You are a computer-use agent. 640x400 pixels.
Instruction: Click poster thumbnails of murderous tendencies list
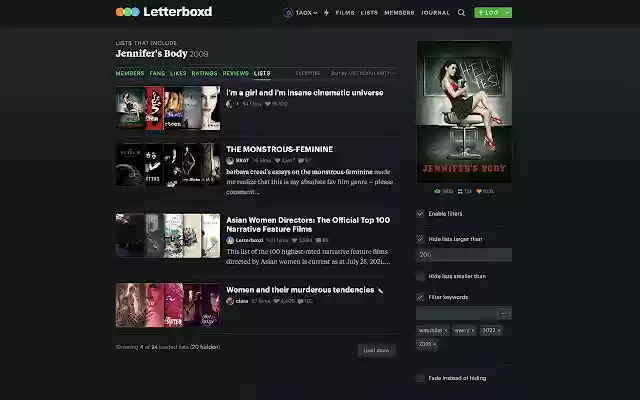168,305
